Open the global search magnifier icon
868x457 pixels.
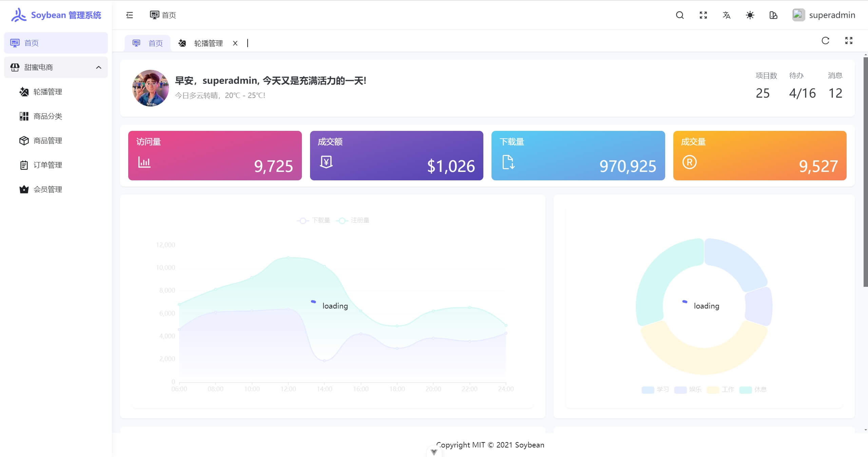(680, 15)
